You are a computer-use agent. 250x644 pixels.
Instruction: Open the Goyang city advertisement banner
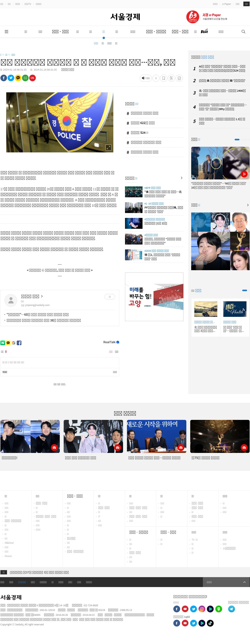pyautogui.click(x=154, y=297)
